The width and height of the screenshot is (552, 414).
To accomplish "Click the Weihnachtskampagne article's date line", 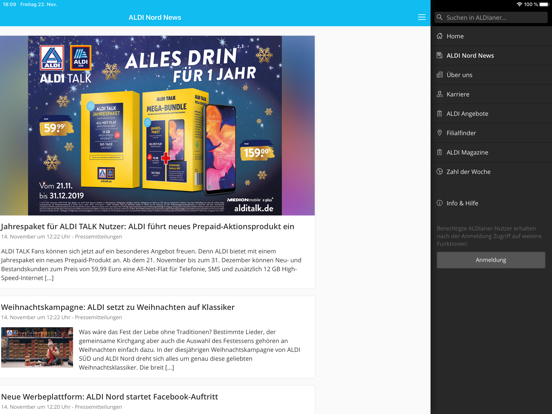I will coord(61,317).
